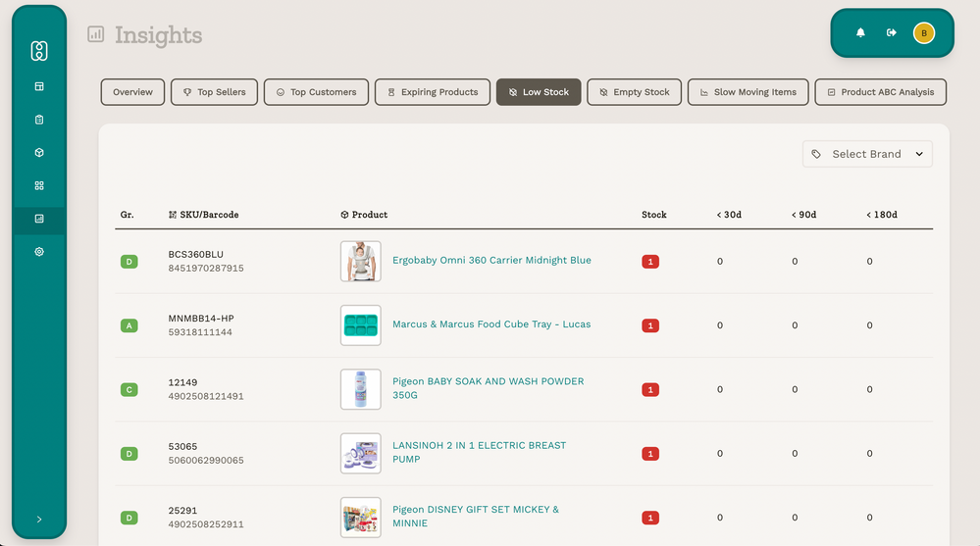The image size is (980, 546).
Task: Switch to the Empty Stock tab
Action: pos(633,92)
